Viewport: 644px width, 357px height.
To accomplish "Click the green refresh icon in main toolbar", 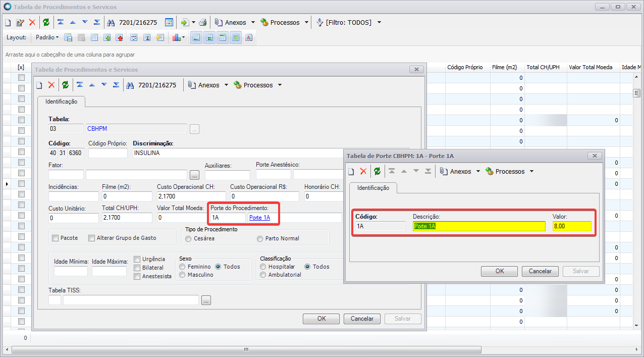I will click(x=46, y=23).
